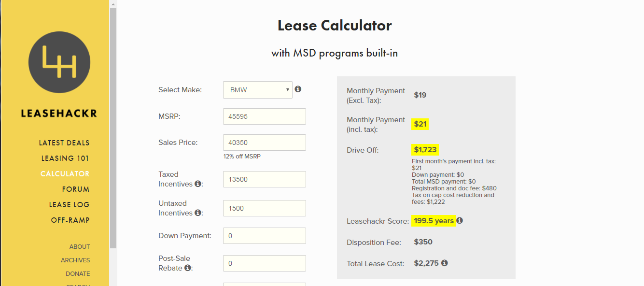Screen dimensions: 644x286
Task: Click info icon next to Total Lease Cost
Action: [444, 263]
